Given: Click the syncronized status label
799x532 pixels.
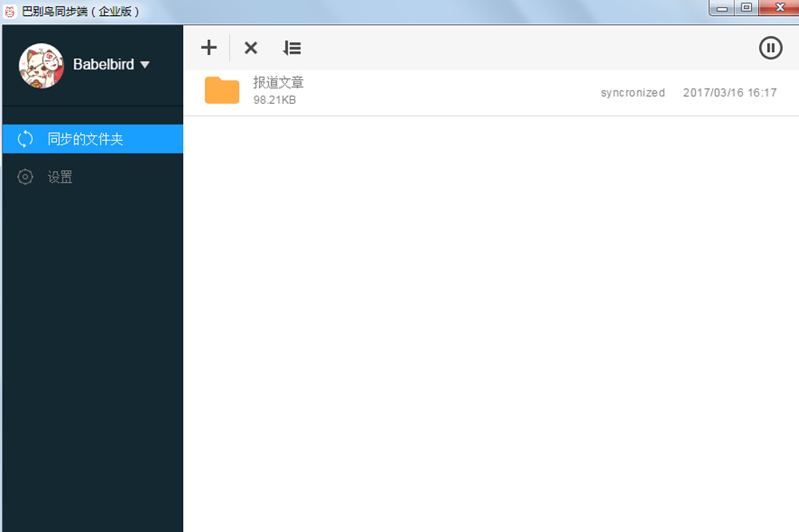Looking at the screenshot, I should coord(632,93).
